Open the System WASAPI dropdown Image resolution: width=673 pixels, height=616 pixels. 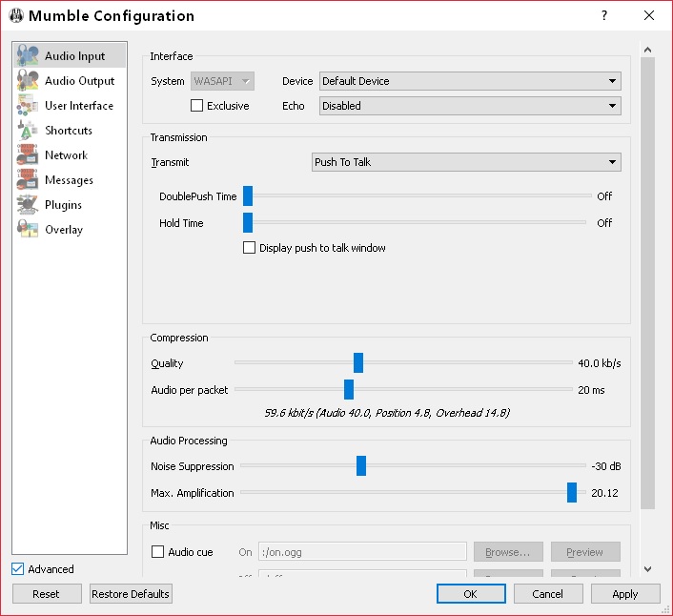[222, 81]
